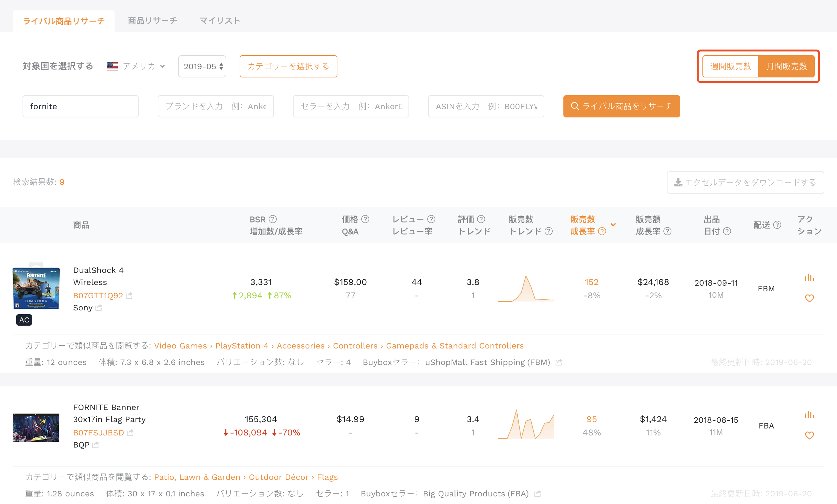Click the 価格 help question mark icon
837x504 pixels.
coord(365,219)
